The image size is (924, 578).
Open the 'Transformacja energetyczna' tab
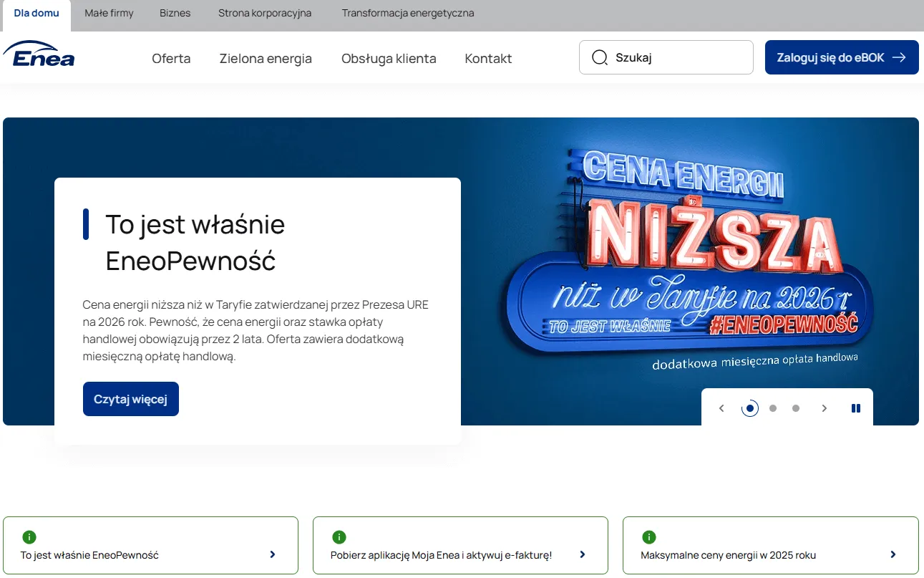point(408,14)
